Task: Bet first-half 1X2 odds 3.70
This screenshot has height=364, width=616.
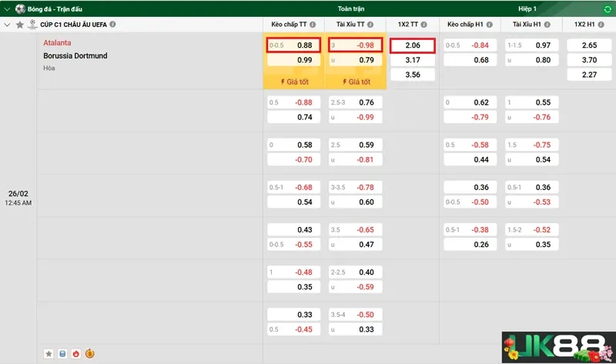Action: (x=589, y=60)
